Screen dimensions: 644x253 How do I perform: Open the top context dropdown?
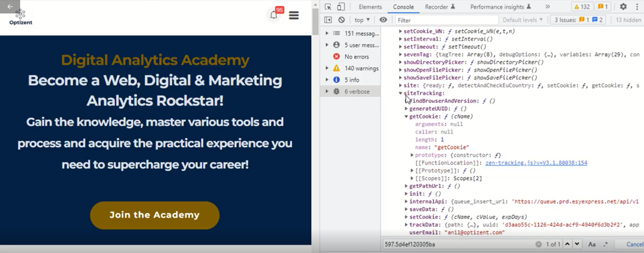[362, 20]
